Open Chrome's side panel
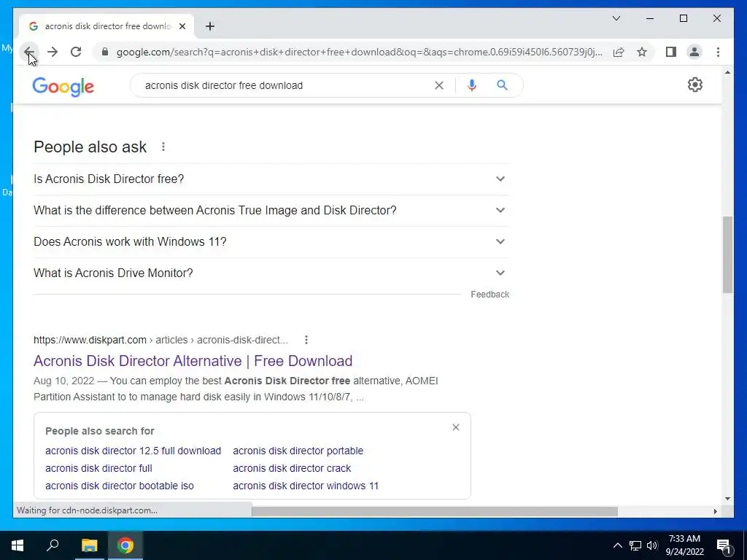 (x=671, y=52)
